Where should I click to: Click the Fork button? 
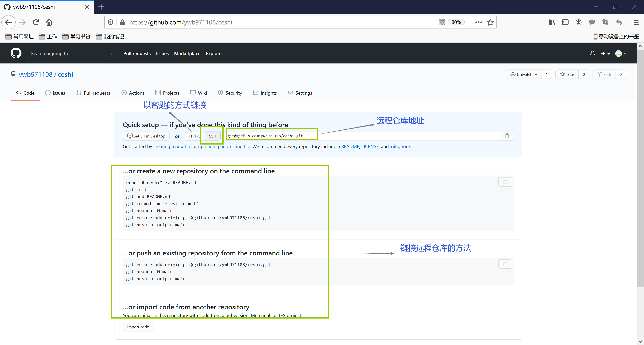coord(604,74)
